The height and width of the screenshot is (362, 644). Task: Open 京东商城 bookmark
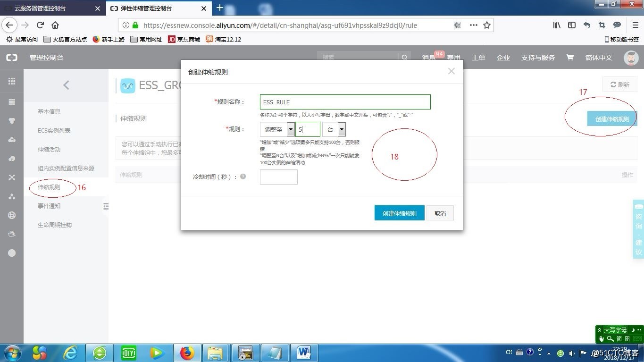[x=184, y=39]
